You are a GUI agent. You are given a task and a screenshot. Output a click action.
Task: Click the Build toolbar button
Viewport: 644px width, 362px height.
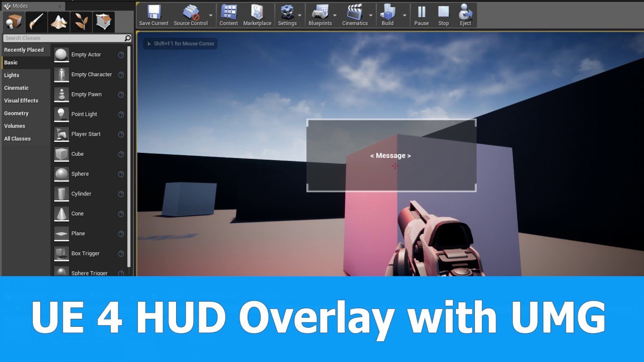coord(387,16)
